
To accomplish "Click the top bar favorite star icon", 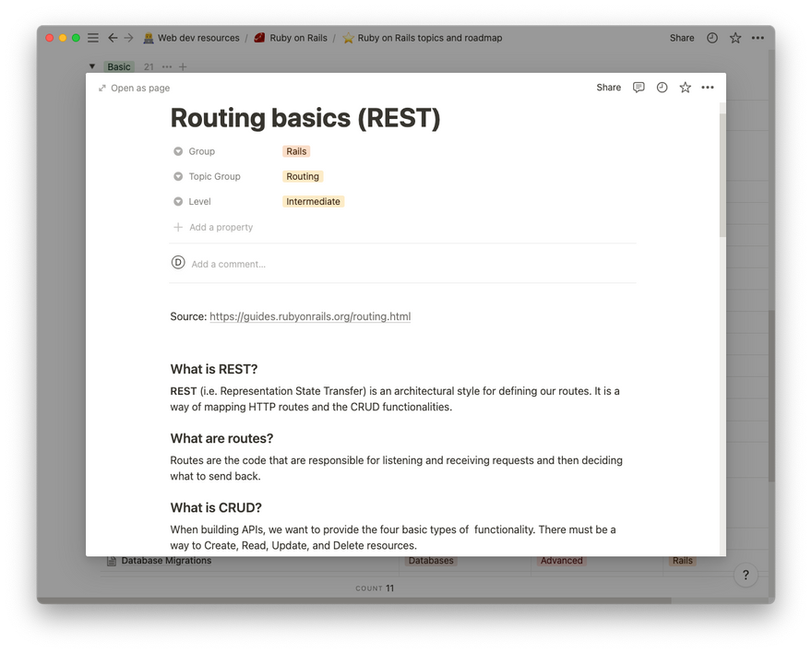I will click(735, 38).
